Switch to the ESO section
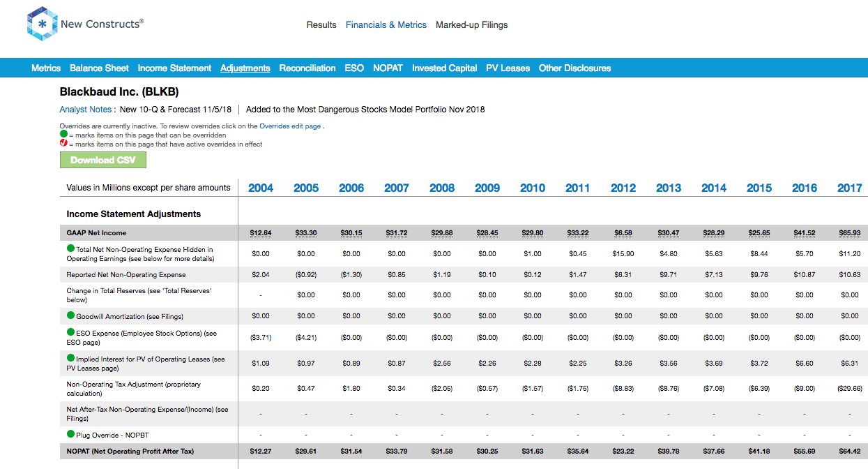Image resolution: width=868 pixels, height=469 pixels. pyautogui.click(x=354, y=68)
